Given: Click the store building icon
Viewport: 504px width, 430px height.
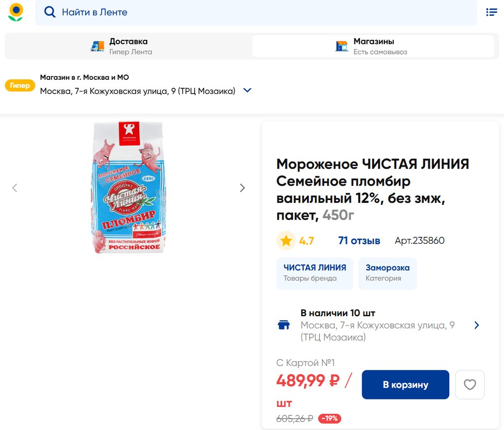Looking at the screenshot, I should 342,46.
